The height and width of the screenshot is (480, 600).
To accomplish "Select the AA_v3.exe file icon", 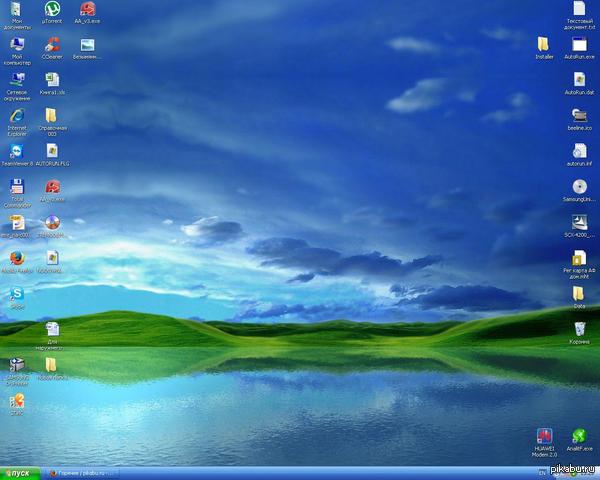I will coord(88,10).
